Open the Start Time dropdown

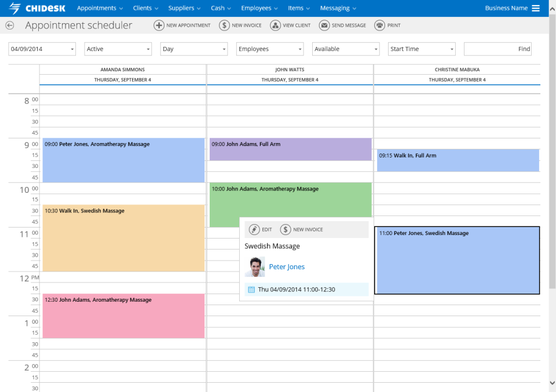click(x=421, y=49)
